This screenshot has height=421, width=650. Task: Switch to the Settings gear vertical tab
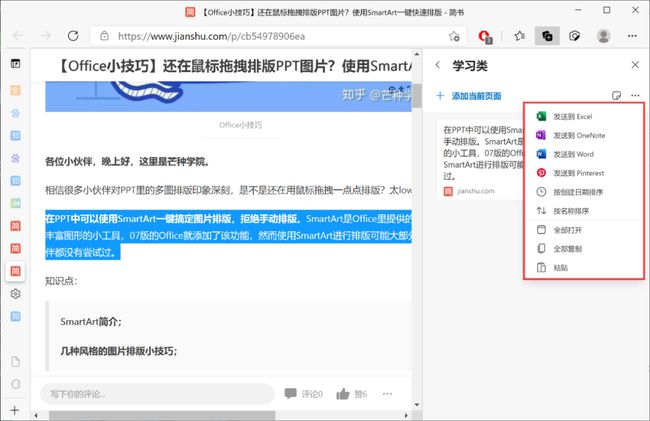point(15,294)
